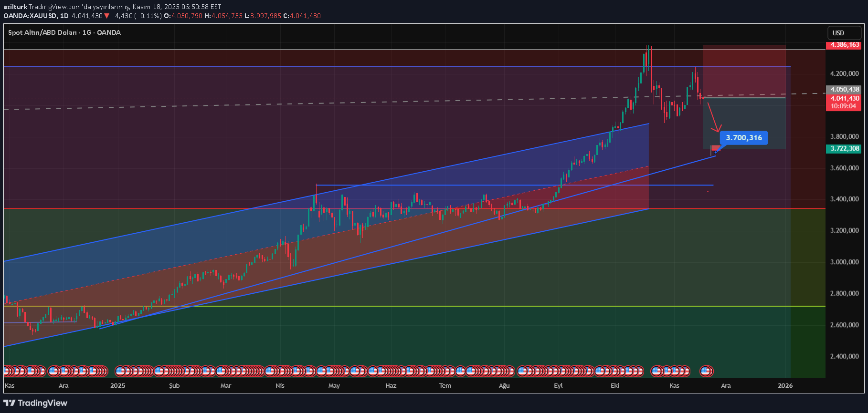This screenshot has width=868, height=413.
Task: Click the red downward arrow drawing
Action: point(714,117)
